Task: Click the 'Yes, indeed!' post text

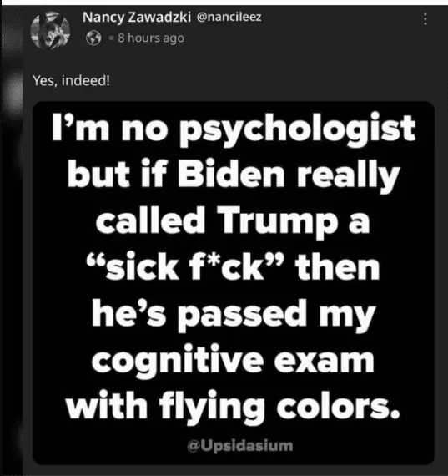Action: tap(71, 80)
